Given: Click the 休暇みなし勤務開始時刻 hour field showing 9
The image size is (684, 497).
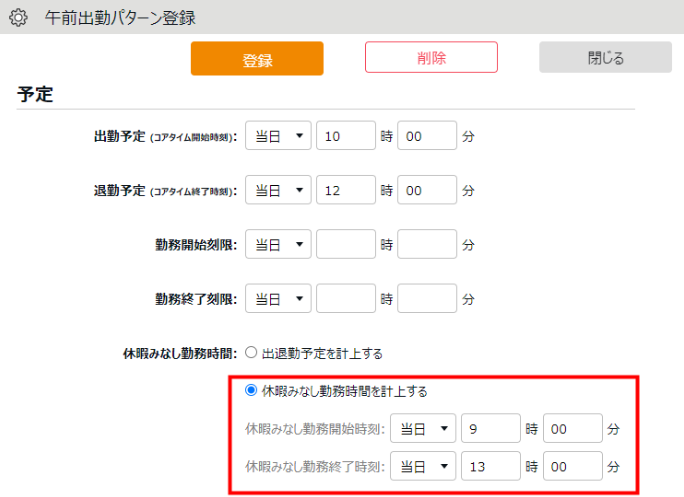Looking at the screenshot, I should (x=490, y=428).
